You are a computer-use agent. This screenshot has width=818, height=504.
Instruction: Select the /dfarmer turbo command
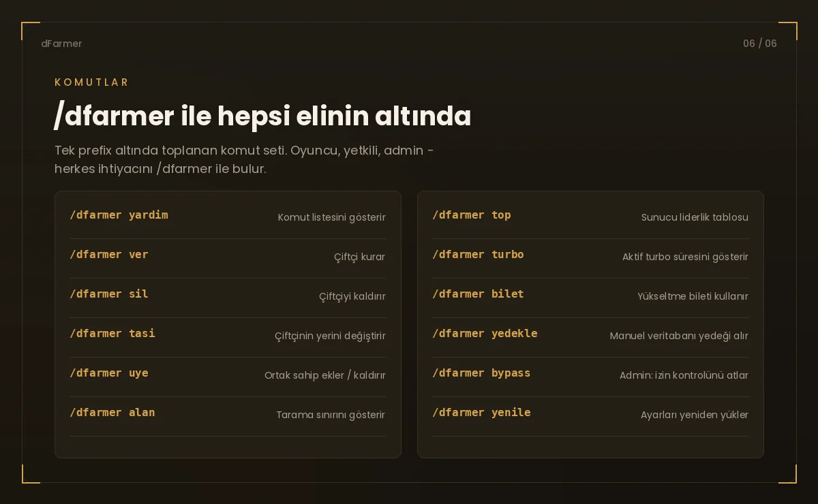pos(478,255)
